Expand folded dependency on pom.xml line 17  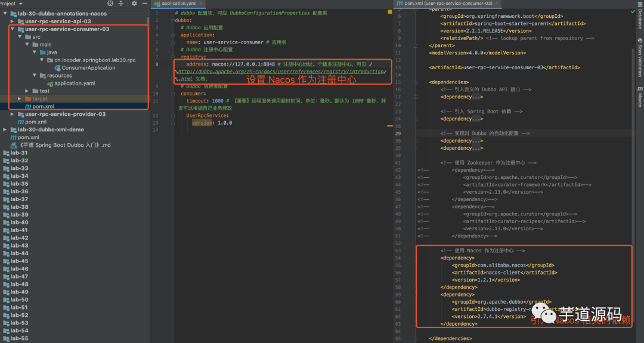coord(416,97)
